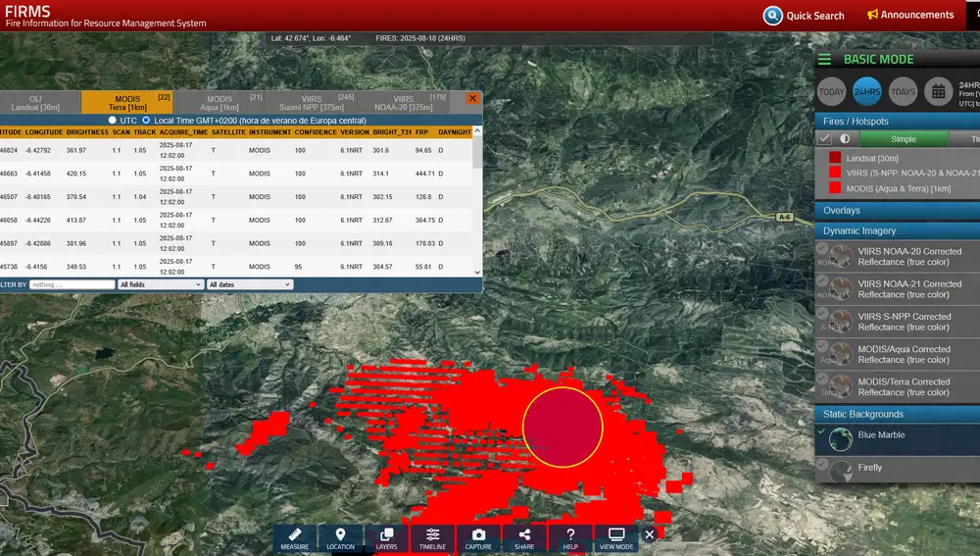Click the MODIS red color swatch
Screen dimensions: 980x556
point(835,187)
